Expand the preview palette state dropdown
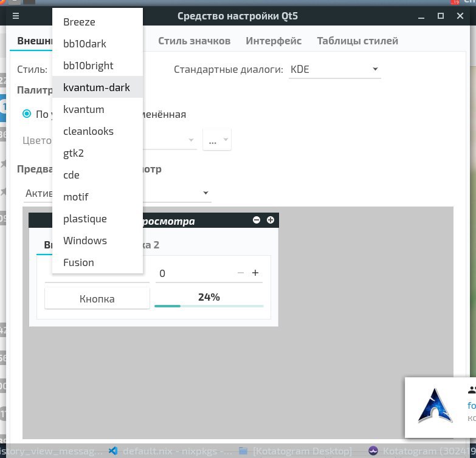The image size is (476, 458). [205, 193]
